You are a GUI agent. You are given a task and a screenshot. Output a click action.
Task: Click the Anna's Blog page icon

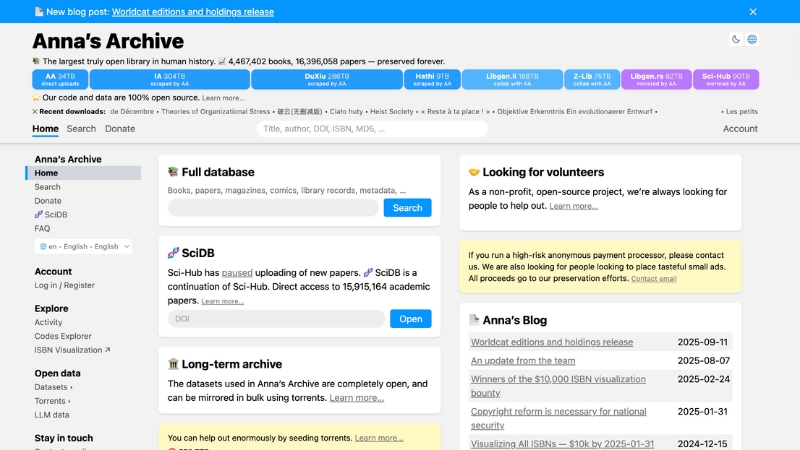tap(474, 320)
